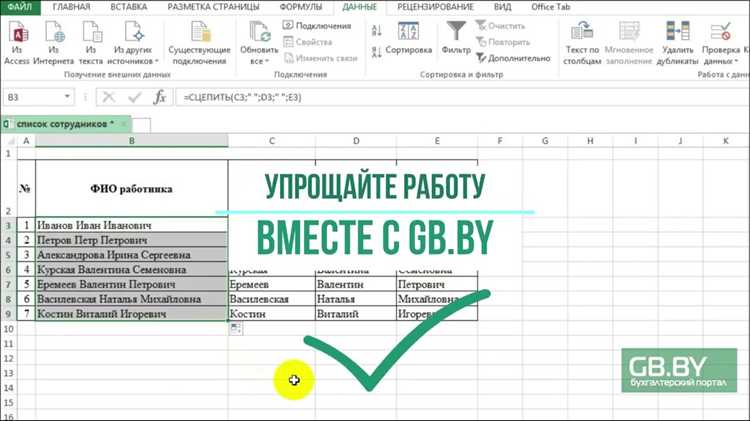Select column E header
The height and width of the screenshot is (421, 750).
click(437, 141)
